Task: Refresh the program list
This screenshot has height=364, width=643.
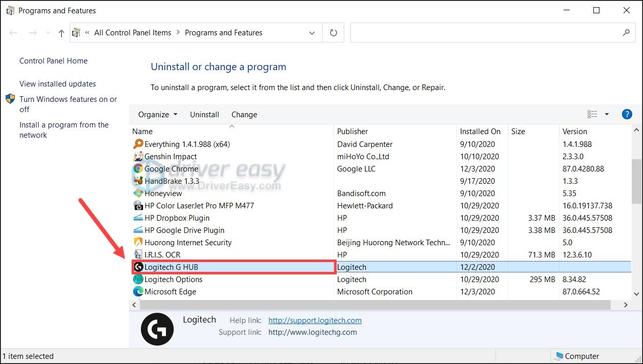Action: tap(333, 32)
